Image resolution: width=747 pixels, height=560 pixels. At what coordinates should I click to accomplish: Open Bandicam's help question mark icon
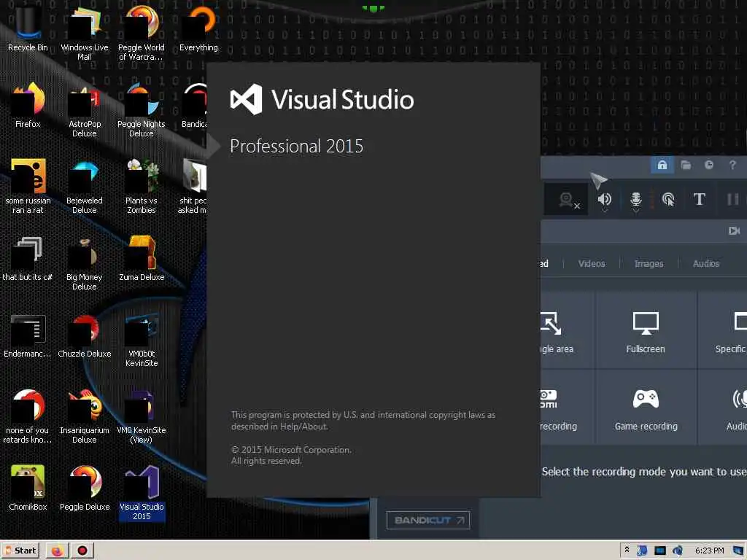point(732,165)
